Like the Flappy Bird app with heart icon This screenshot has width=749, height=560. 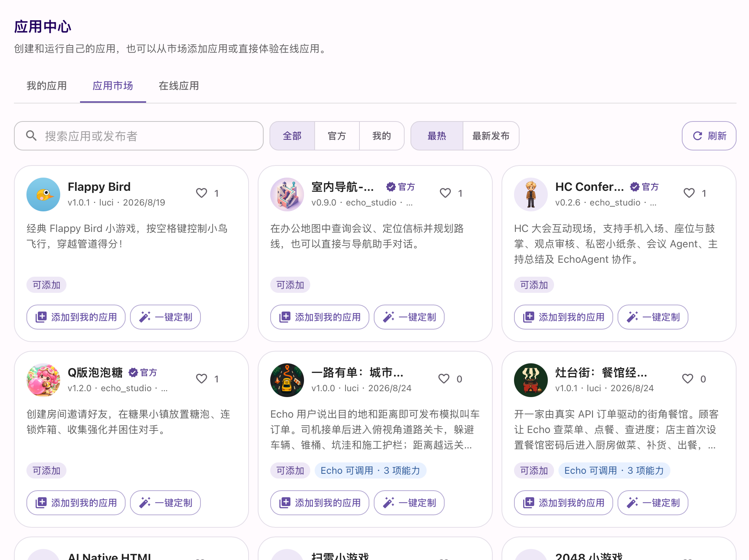(x=202, y=193)
